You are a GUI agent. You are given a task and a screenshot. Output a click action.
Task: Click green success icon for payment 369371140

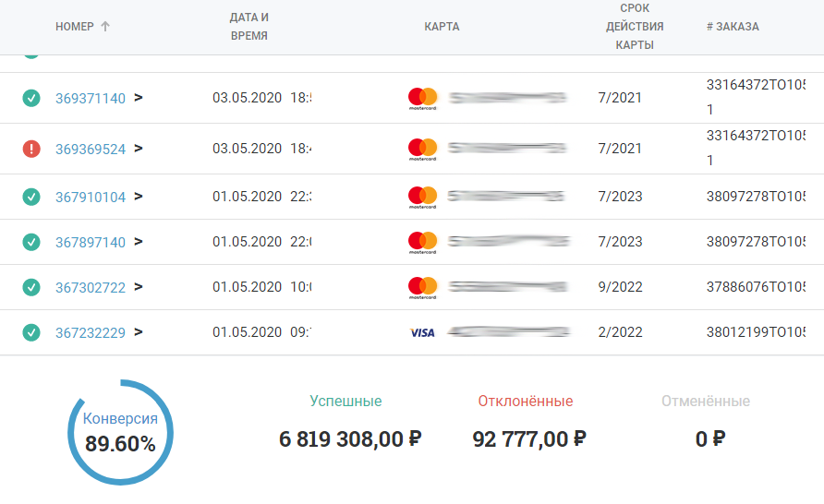[31, 98]
